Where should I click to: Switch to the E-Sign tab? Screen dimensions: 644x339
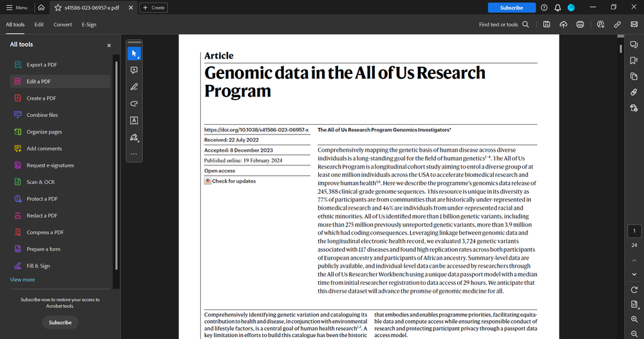(89, 24)
